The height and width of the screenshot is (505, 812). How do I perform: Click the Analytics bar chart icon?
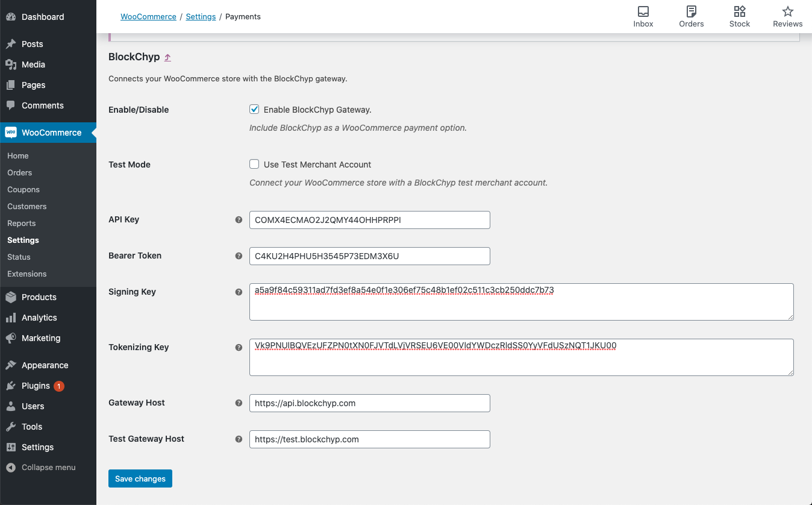click(11, 318)
